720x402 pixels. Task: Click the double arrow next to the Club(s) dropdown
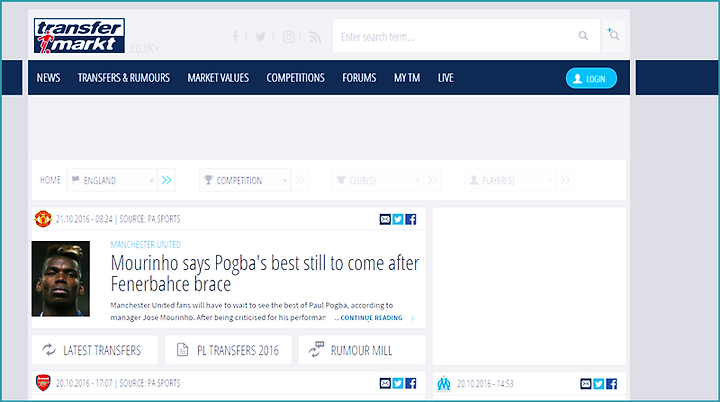(x=432, y=180)
